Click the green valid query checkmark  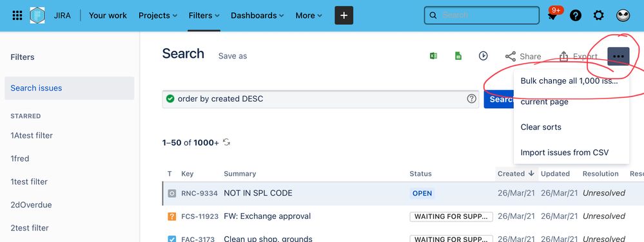click(170, 98)
